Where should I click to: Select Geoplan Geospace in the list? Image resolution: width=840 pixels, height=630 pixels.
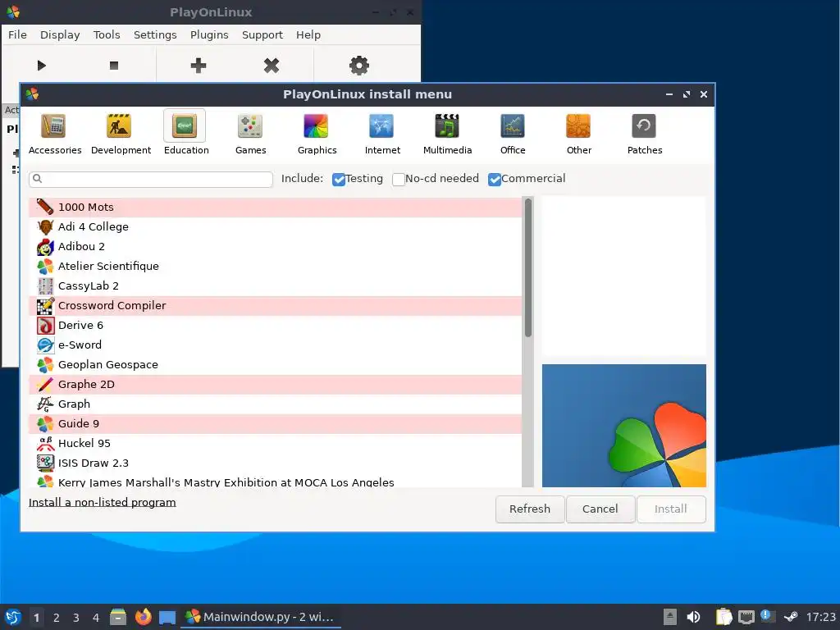(x=275, y=365)
